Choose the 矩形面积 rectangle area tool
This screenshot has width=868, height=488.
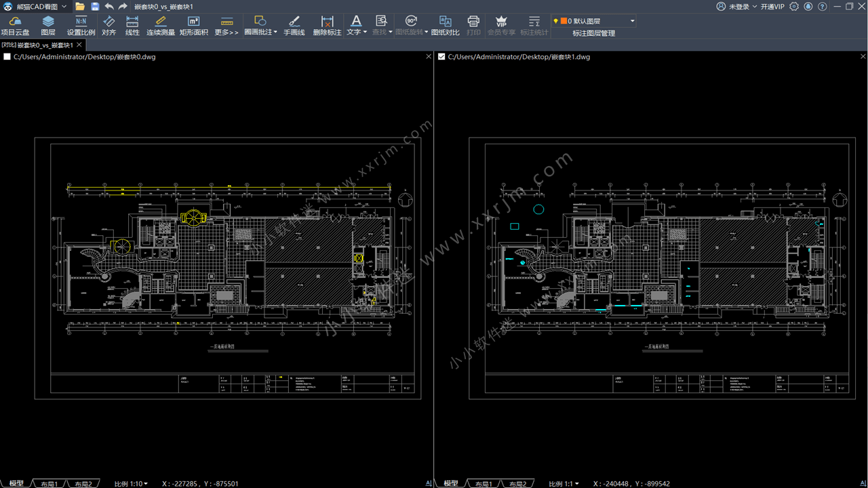coord(193,26)
